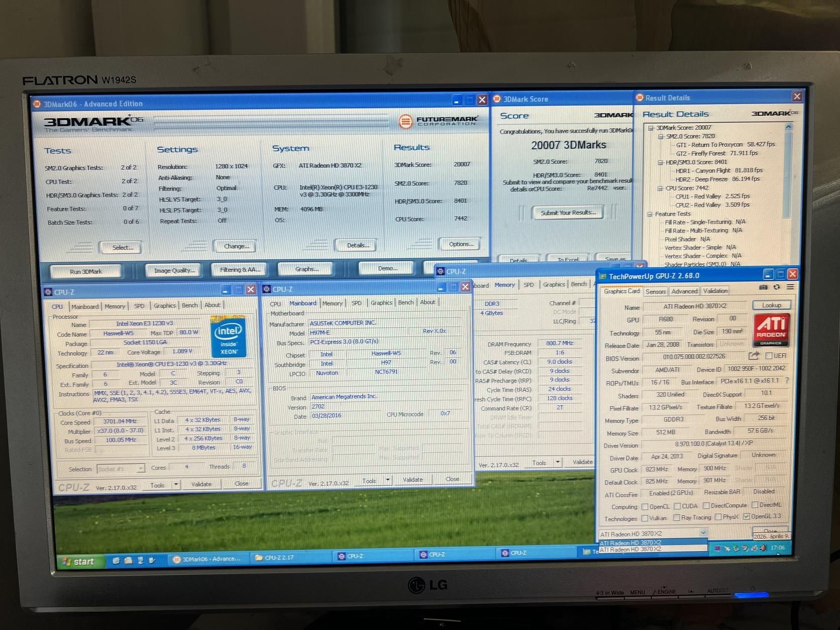Select the GT1 - Return To Proxycon row
This screenshot has height=630, width=840.
point(725,145)
